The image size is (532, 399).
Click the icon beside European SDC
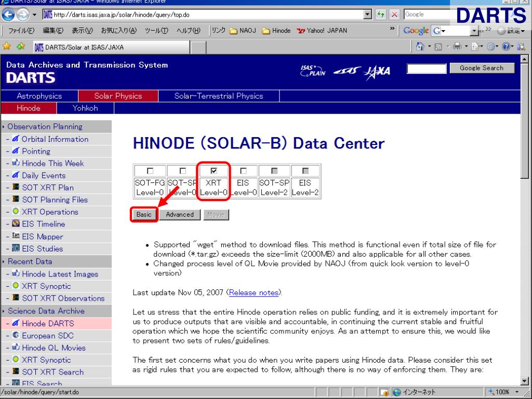tap(16, 335)
